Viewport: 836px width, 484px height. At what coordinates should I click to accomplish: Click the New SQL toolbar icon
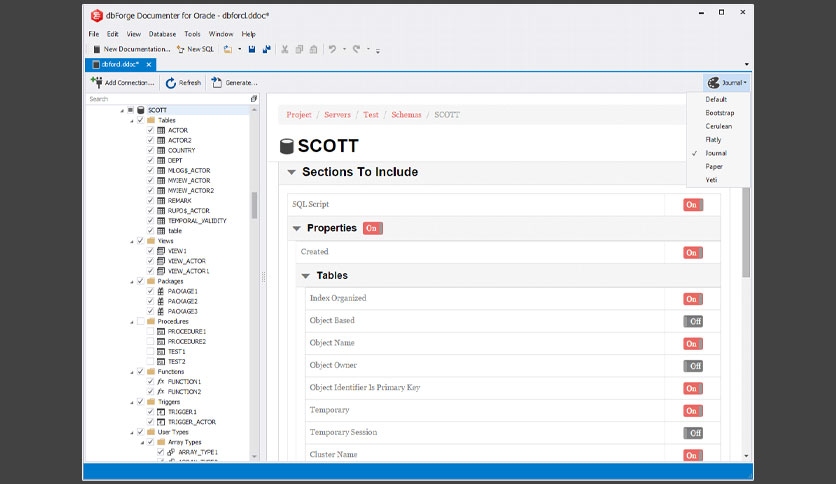click(181, 49)
